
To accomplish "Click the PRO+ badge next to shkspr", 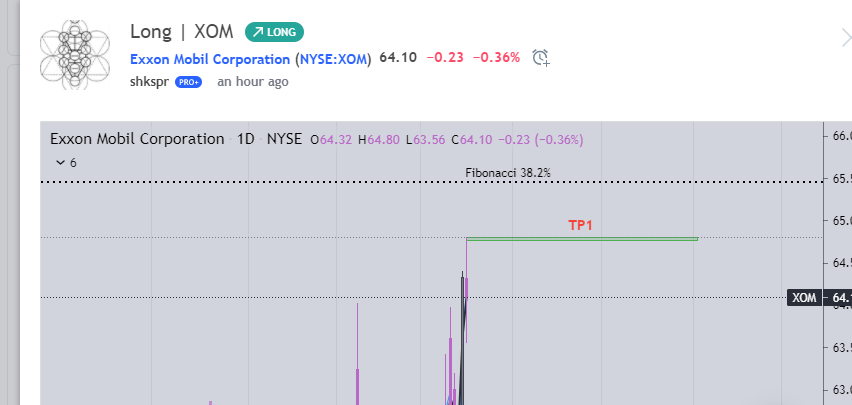I will [x=188, y=82].
